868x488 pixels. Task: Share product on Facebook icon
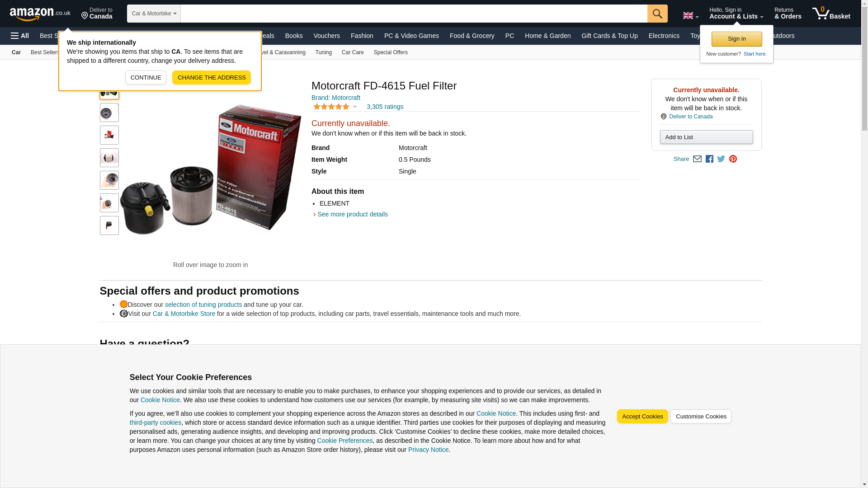(709, 159)
